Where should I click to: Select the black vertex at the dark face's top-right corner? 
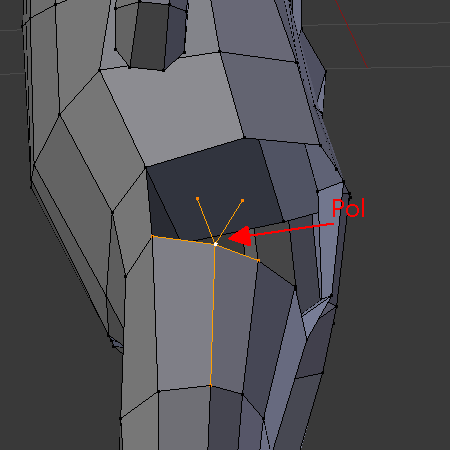244,138
